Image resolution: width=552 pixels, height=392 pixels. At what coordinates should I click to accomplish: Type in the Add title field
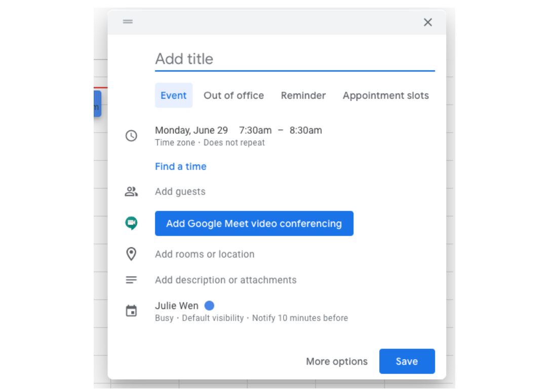(294, 59)
